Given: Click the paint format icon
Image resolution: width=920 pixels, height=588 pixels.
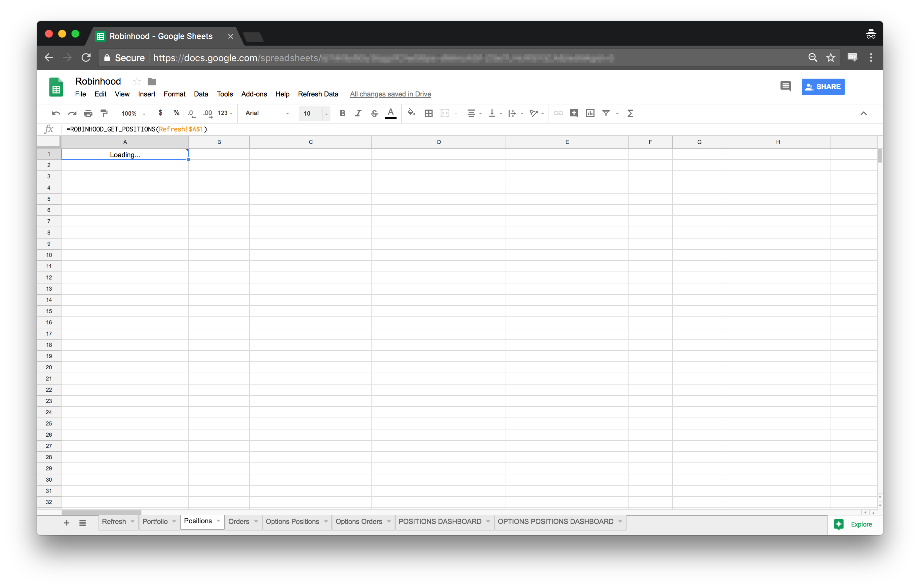Looking at the screenshot, I should click(104, 113).
